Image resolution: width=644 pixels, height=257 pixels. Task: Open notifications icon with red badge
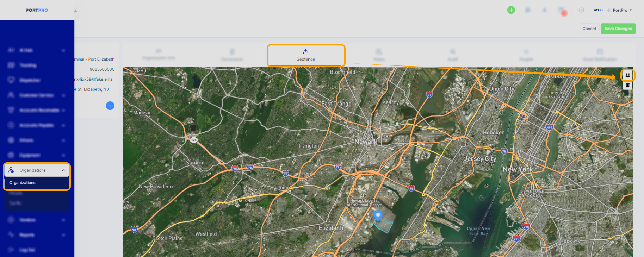[x=562, y=11]
